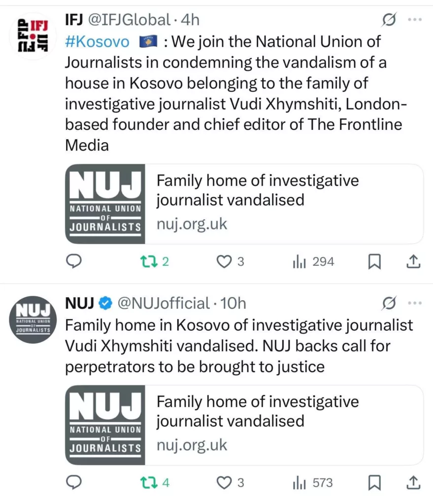
Task: Retweet the NUJ post
Action: point(147,483)
